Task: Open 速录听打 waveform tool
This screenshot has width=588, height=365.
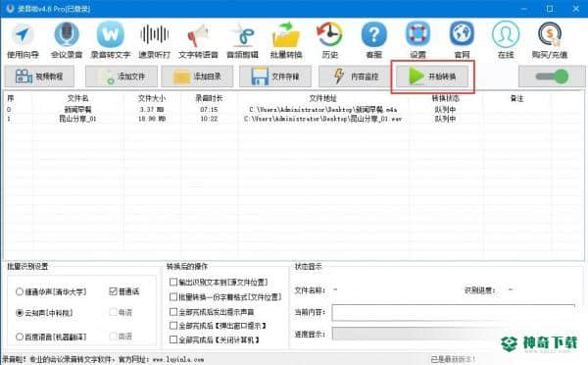Action: click(154, 40)
